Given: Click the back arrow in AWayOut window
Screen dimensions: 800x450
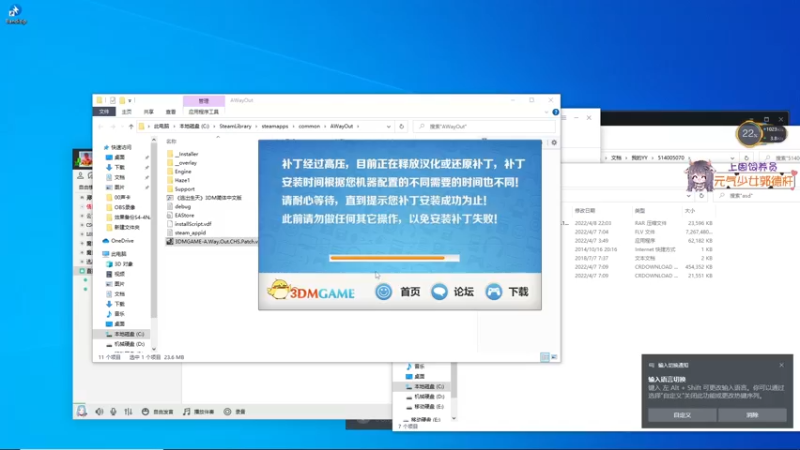Looking at the screenshot, I should [x=101, y=127].
